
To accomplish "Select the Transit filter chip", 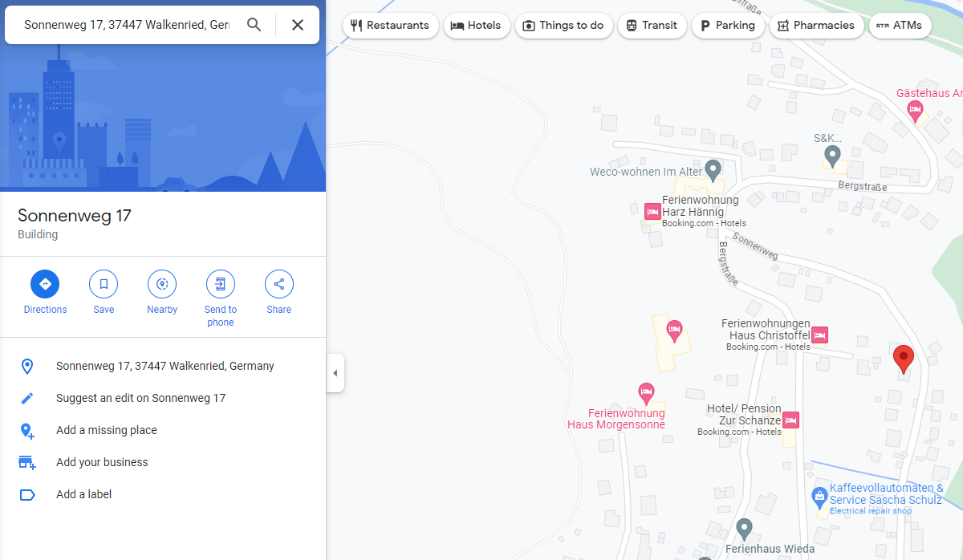I will coord(652,26).
